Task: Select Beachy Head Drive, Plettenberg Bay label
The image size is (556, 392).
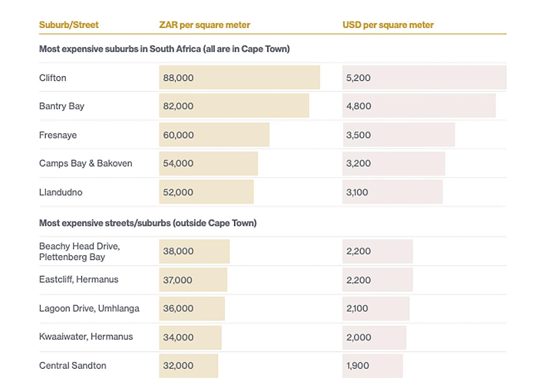Action: pos(79,251)
